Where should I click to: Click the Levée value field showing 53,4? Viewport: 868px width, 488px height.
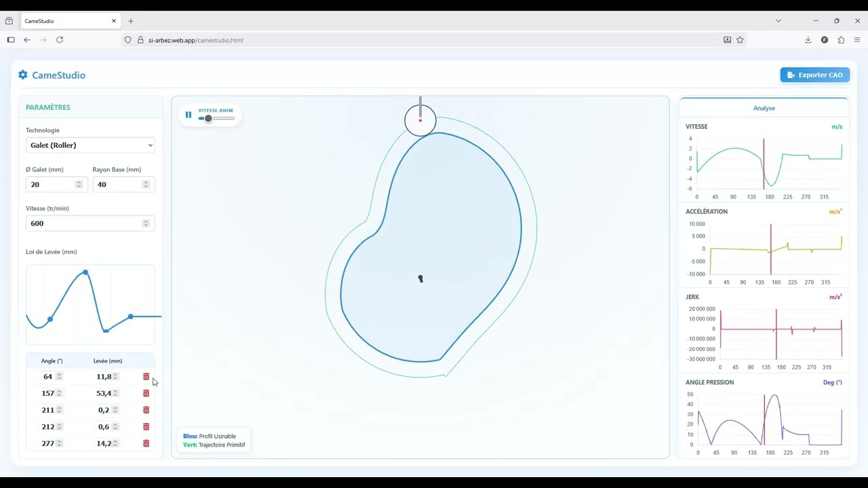point(103,393)
